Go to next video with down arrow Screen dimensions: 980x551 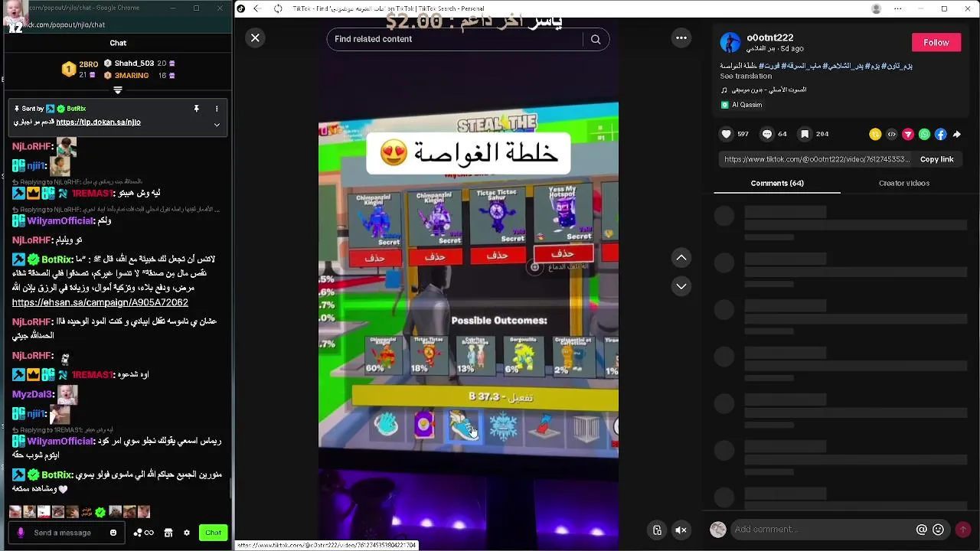681,286
